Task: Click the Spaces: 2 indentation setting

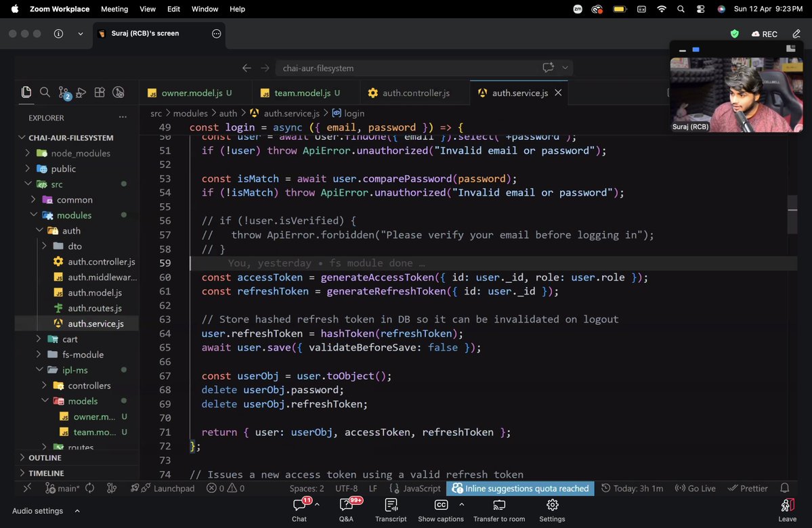Action: 307,488
